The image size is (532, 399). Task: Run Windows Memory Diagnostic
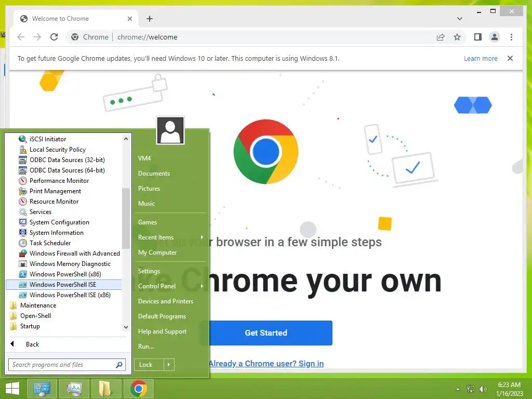tap(64, 264)
